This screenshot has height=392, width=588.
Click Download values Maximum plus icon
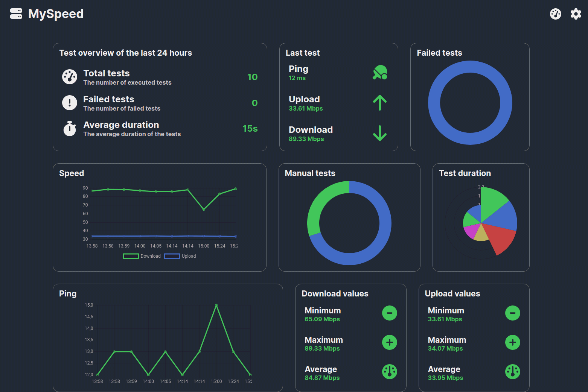tap(390, 342)
